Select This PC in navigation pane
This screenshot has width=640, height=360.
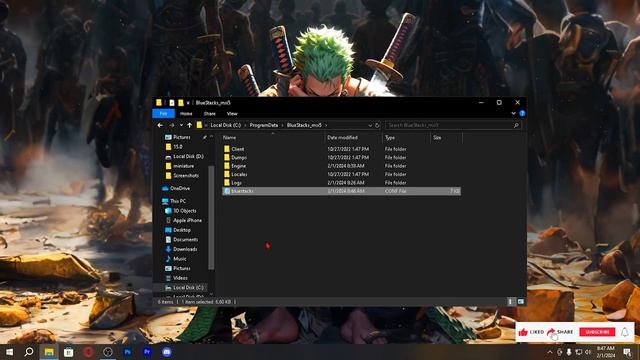click(178, 201)
